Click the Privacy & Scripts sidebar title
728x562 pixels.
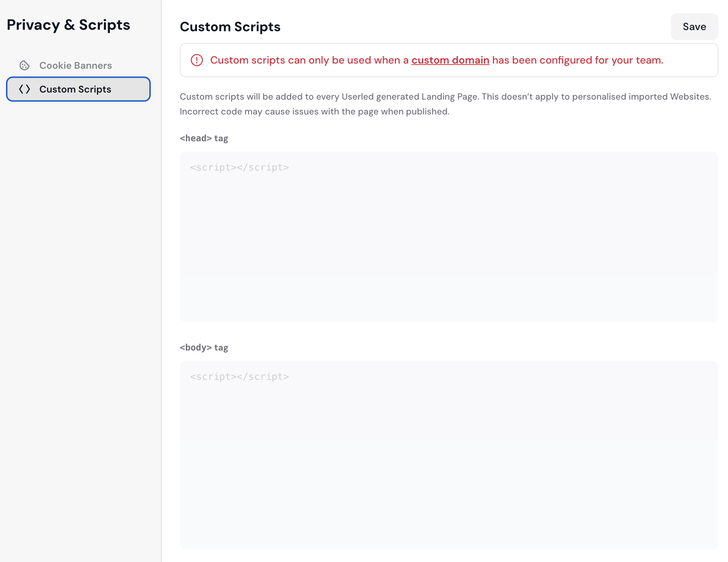(x=68, y=25)
